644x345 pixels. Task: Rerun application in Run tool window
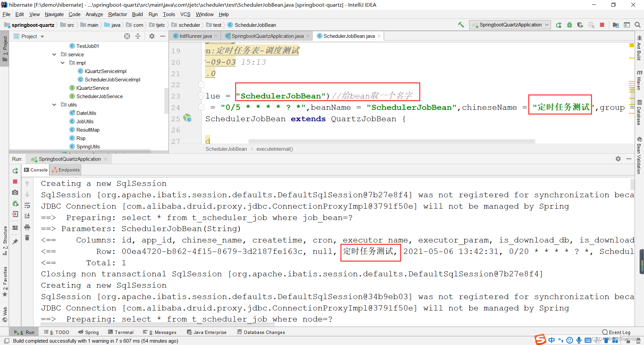click(15, 171)
